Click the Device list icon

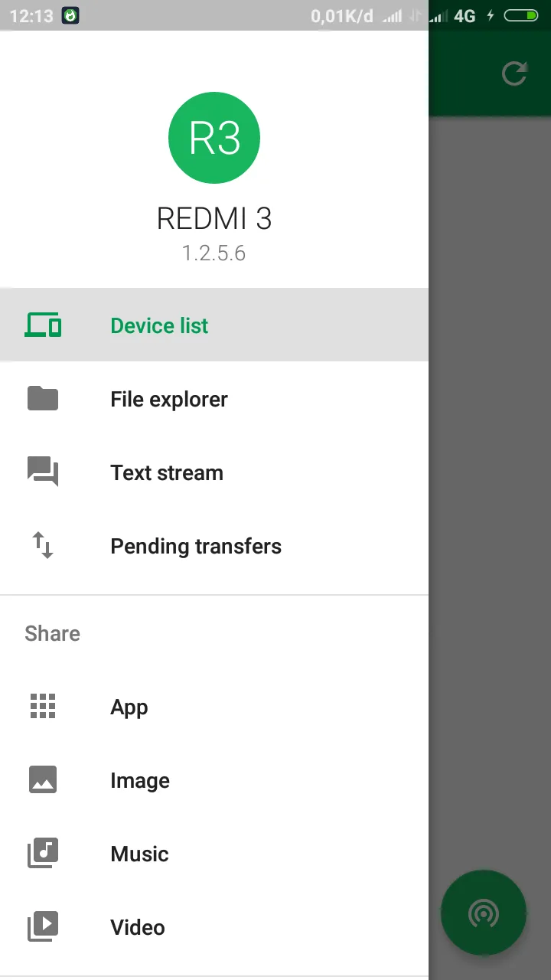point(43,325)
